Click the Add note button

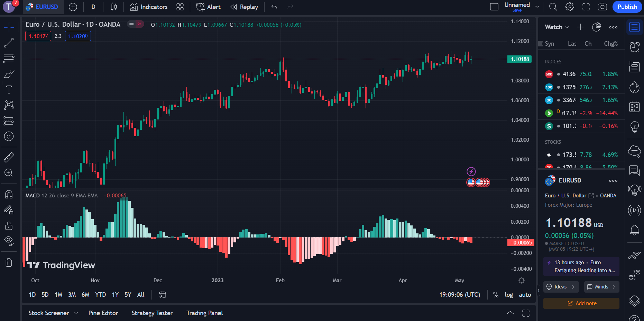coord(581,303)
